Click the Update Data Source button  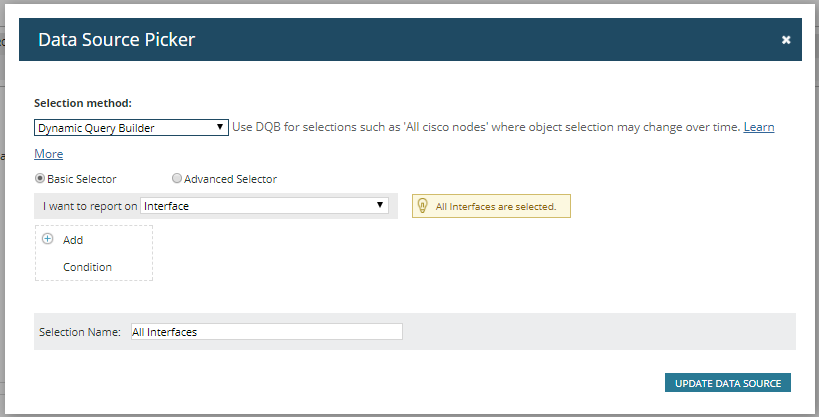point(727,383)
